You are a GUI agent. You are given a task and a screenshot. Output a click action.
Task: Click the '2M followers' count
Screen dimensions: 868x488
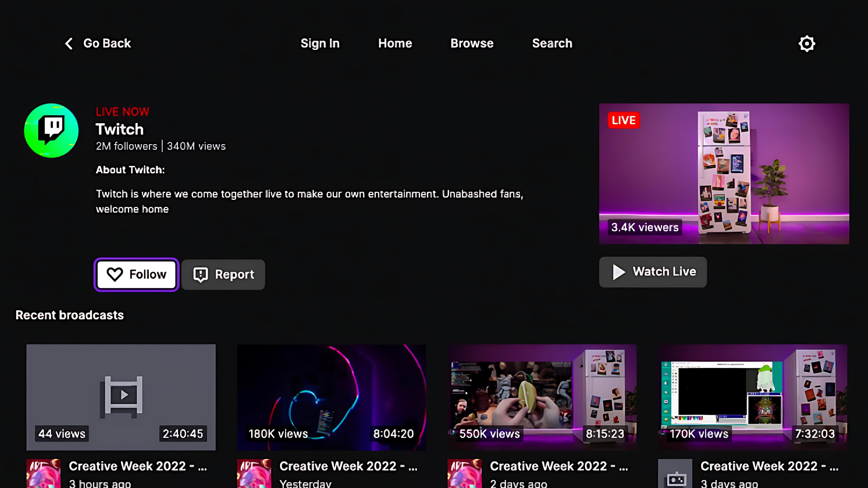pyautogui.click(x=126, y=146)
